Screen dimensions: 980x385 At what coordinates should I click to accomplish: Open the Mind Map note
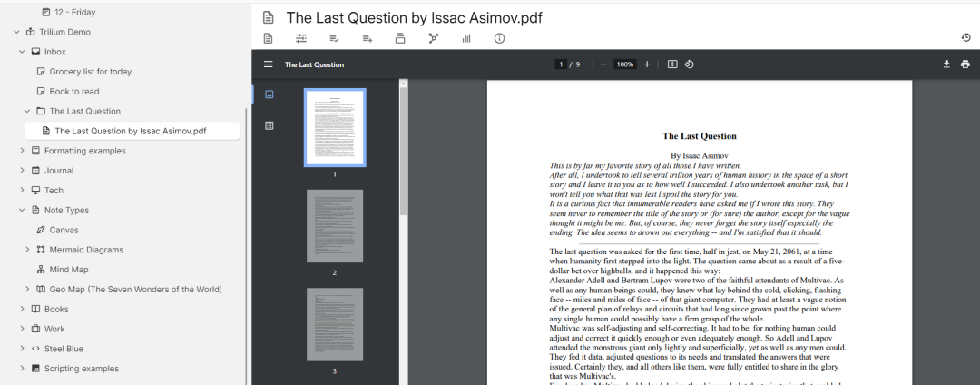pos(69,270)
